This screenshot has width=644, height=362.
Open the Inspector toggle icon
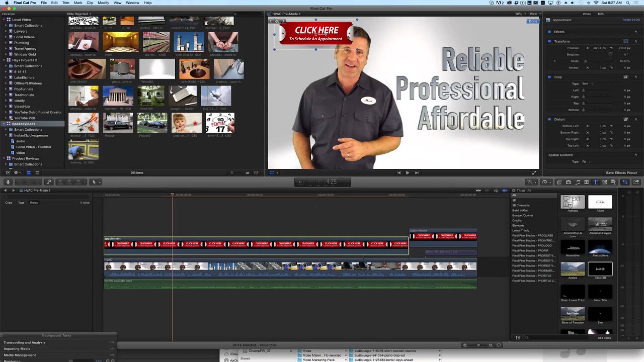point(625,182)
